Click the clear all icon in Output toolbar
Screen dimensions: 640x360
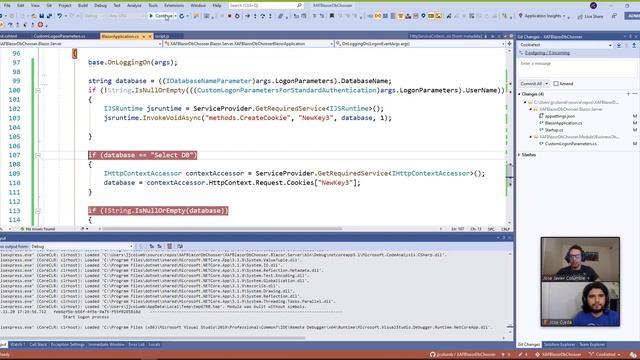point(170,246)
